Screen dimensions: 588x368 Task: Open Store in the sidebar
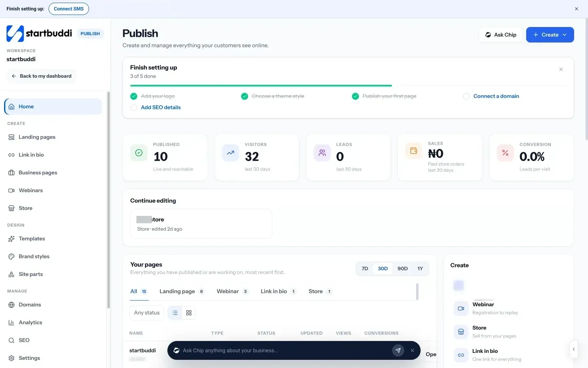[53, 208]
